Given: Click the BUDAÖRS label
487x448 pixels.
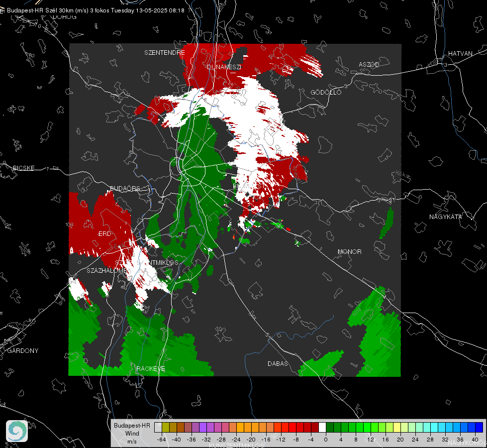Looking at the screenshot, I should 125,188.
